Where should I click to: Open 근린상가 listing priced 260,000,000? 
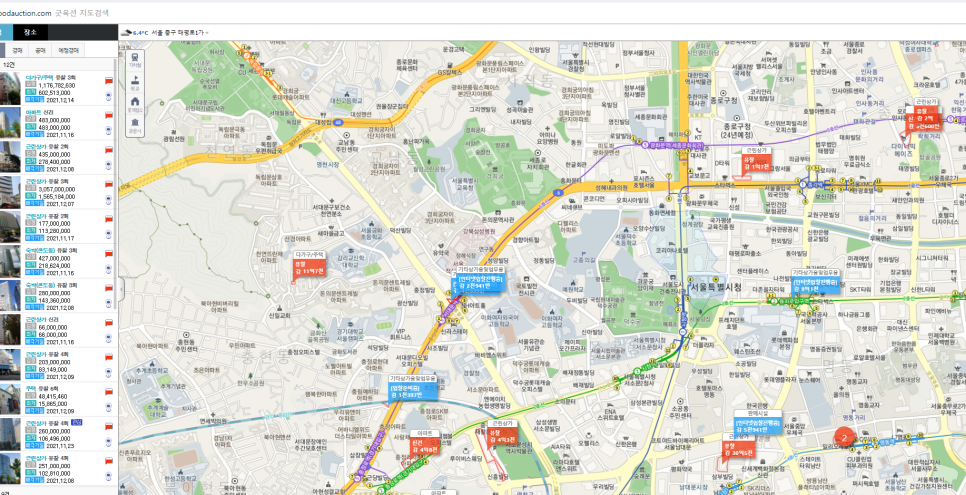47,423
